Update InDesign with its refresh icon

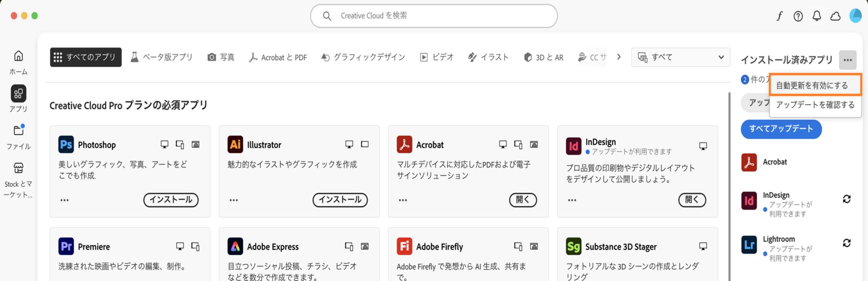[847, 199]
